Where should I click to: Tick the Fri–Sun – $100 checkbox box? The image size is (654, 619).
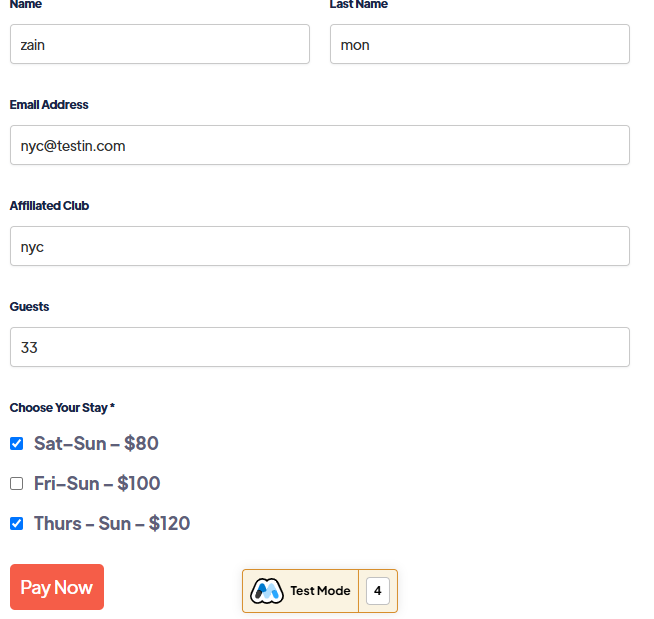click(x=16, y=483)
